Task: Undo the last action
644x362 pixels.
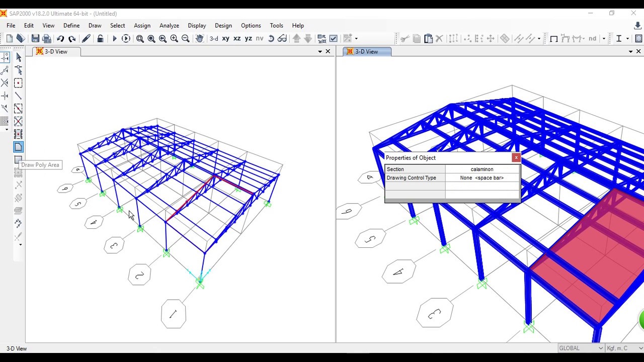Action: pos(60,39)
